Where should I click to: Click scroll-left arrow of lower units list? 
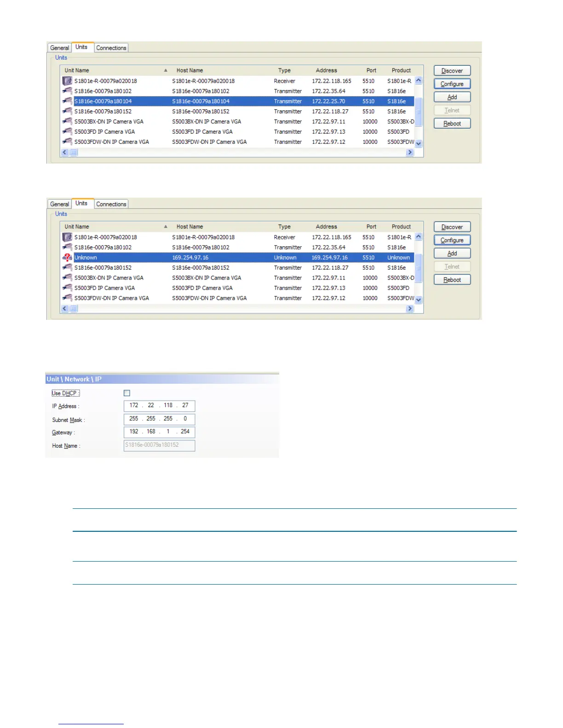pos(65,308)
